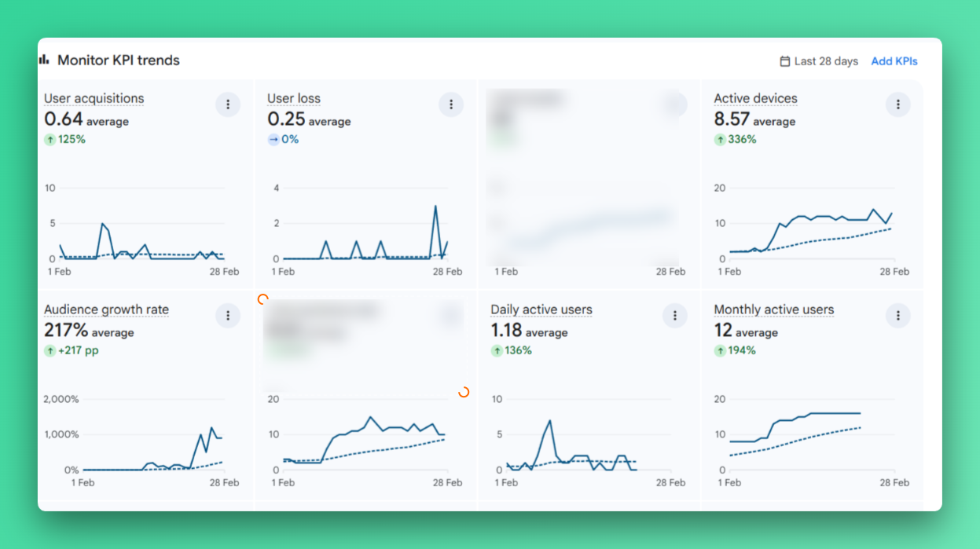Viewport: 980px width, 549px height.
Task: Open the Monthly active users three-dot menu
Action: 897,316
